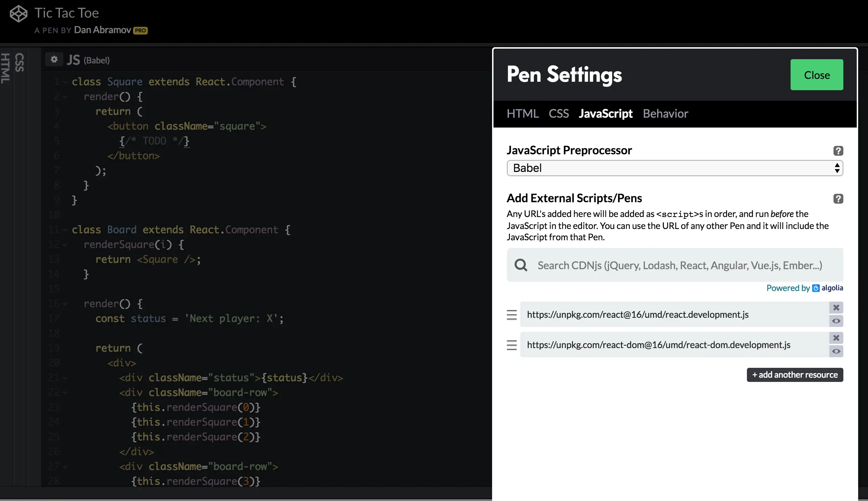868x501 pixels.
Task: Close the Pen Settings panel
Action: click(816, 75)
